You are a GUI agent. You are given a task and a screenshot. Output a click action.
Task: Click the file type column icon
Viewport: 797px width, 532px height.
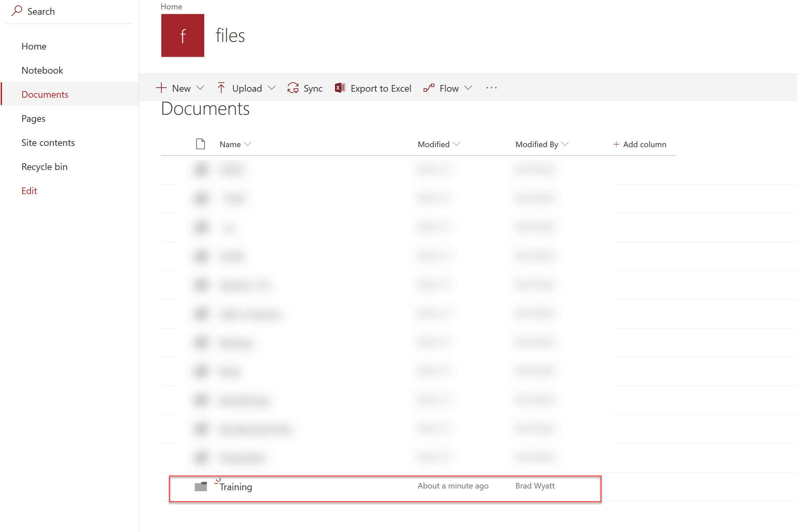201,144
